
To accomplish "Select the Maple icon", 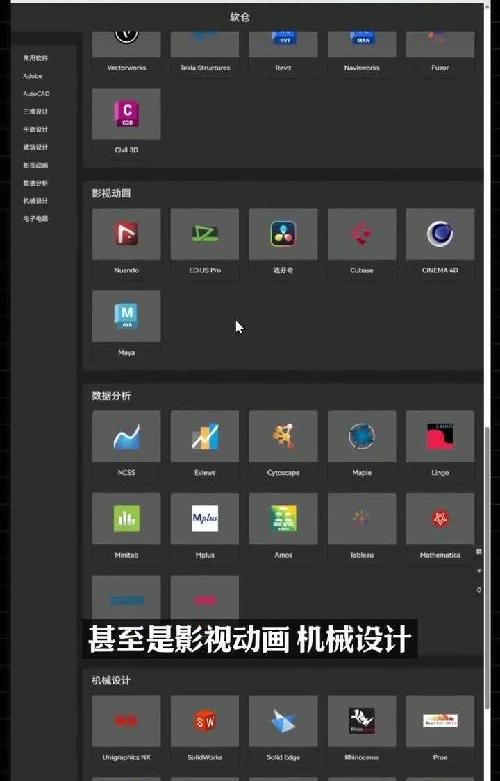I will click(x=362, y=436).
